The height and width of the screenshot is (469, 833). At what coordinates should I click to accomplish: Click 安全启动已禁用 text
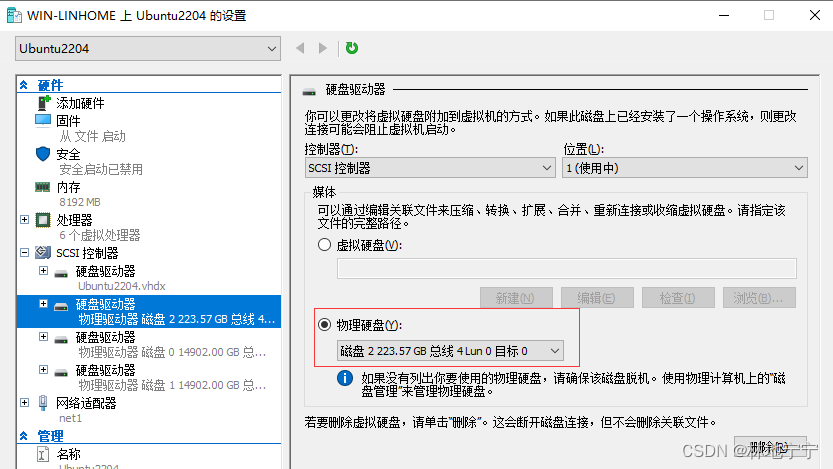(101, 169)
